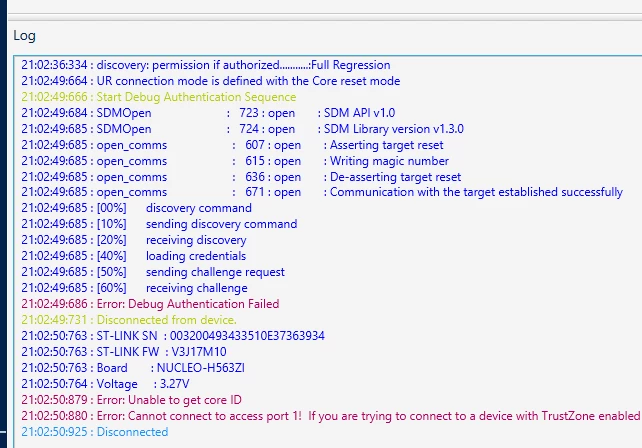Select 'Cannot connect to access port 1' error
The image size is (642, 448).
331,416
